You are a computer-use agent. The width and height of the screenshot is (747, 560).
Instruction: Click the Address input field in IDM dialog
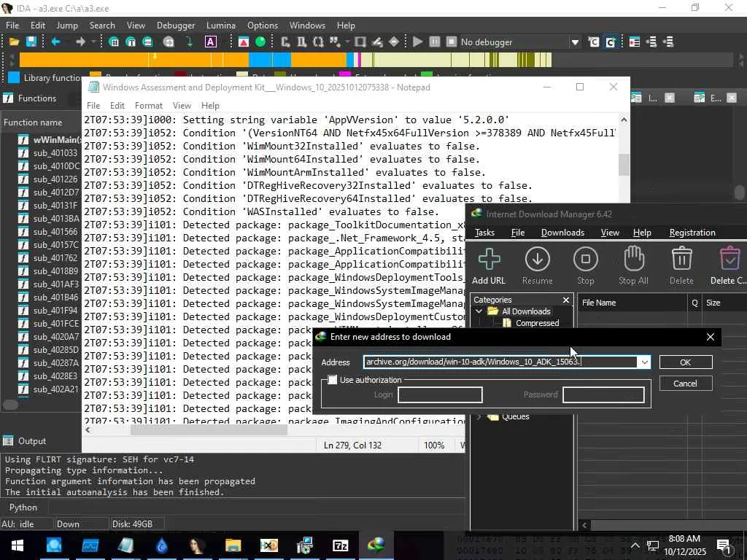point(500,362)
